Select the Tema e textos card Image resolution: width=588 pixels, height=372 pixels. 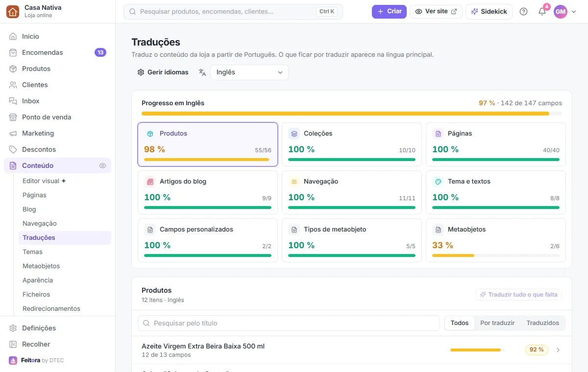tap(496, 192)
